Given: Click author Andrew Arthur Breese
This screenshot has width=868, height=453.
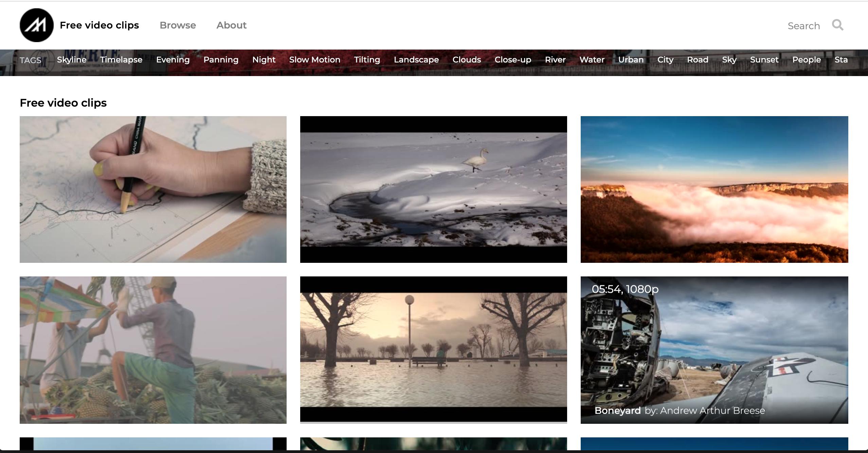Looking at the screenshot, I should (x=712, y=411).
